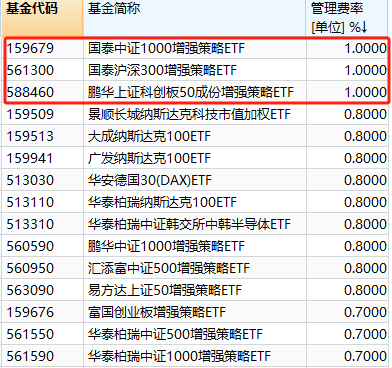Select fund code 159513
The height and width of the screenshot is (368, 392).
[30, 136]
